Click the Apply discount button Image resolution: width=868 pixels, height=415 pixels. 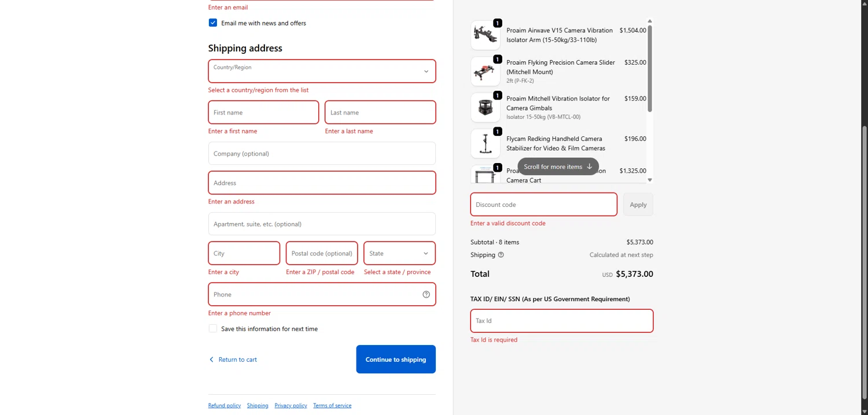tap(638, 205)
